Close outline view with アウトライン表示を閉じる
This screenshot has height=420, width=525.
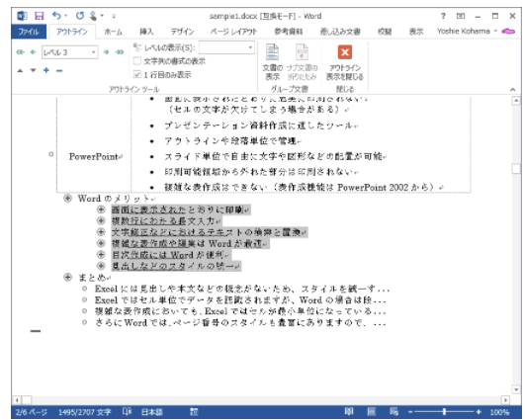click(345, 62)
